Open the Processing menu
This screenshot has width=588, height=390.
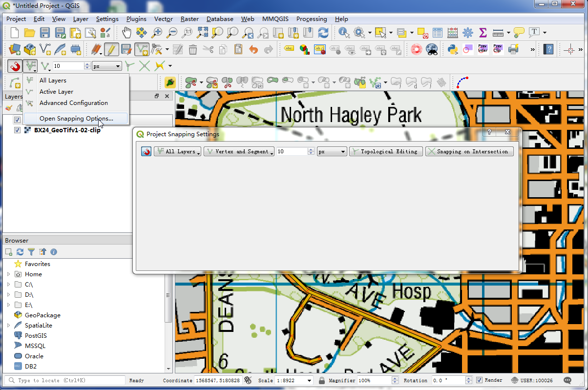(x=312, y=19)
